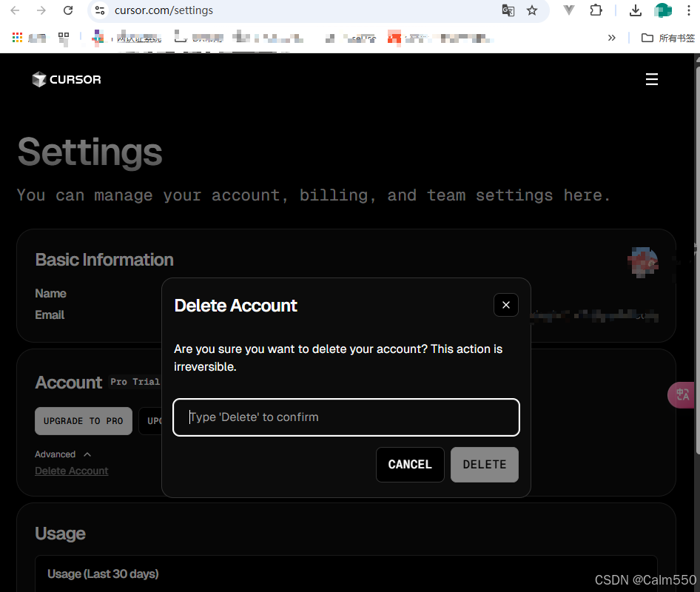The width and height of the screenshot is (700, 592).
Task: Open the browser profile avatar
Action: tap(663, 10)
